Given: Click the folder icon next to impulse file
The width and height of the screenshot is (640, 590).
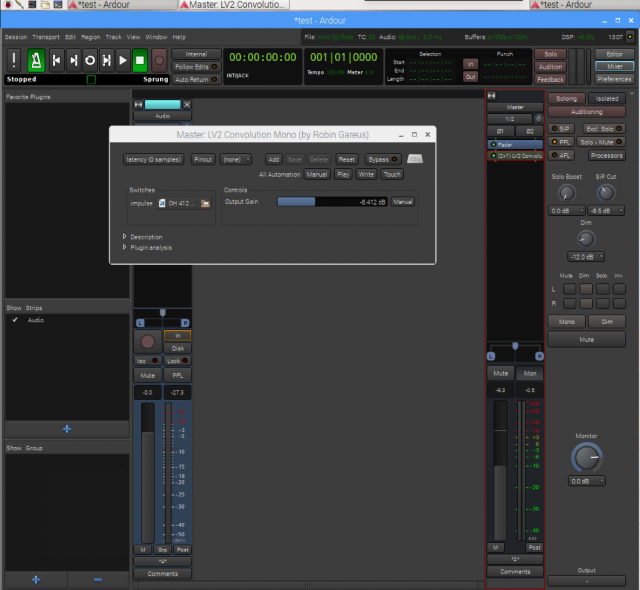Looking at the screenshot, I should [205, 203].
